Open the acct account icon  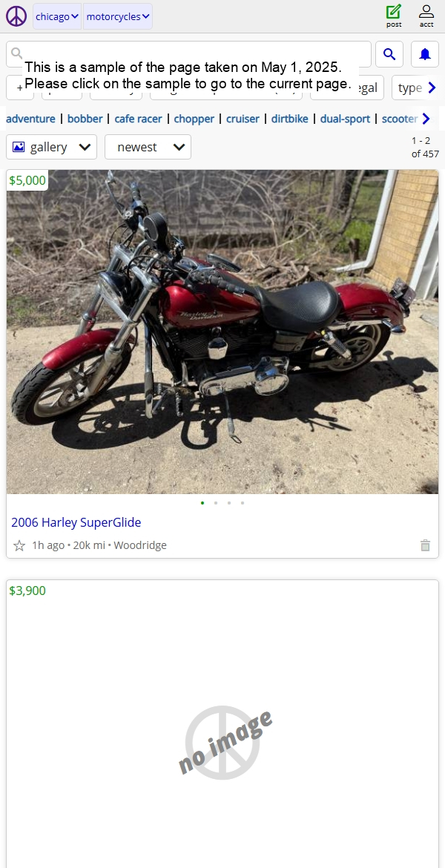pyautogui.click(x=426, y=16)
